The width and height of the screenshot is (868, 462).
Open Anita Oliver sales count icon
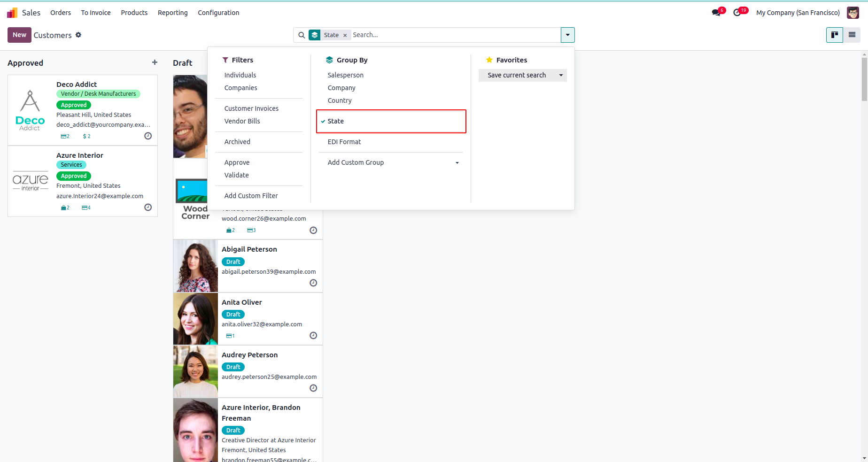230,336
